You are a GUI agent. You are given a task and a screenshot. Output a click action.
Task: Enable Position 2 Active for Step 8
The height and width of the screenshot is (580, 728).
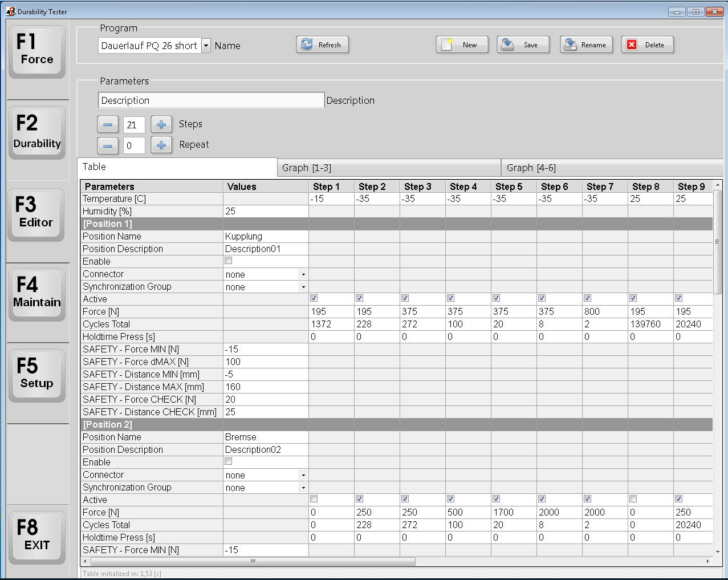(x=633, y=499)
